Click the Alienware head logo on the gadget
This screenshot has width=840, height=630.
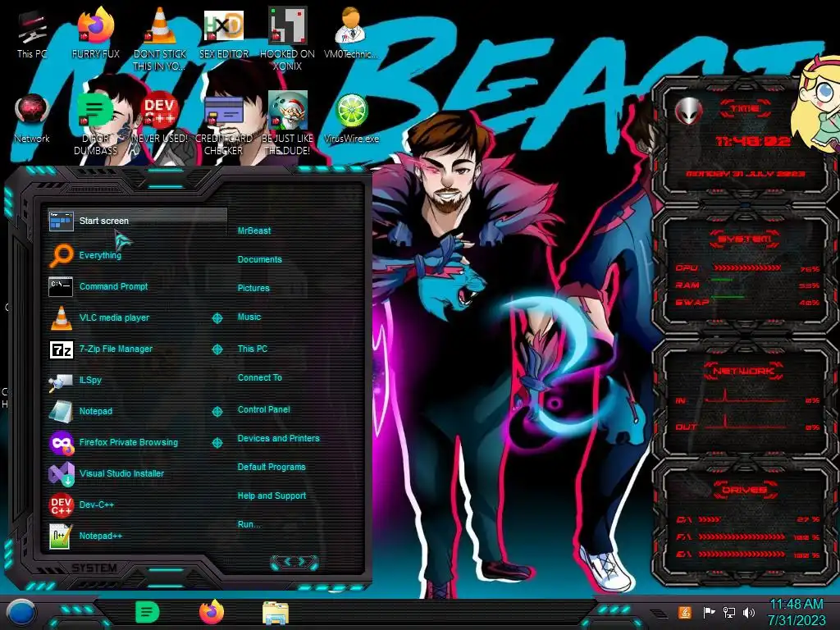click(x=688, y=112)
